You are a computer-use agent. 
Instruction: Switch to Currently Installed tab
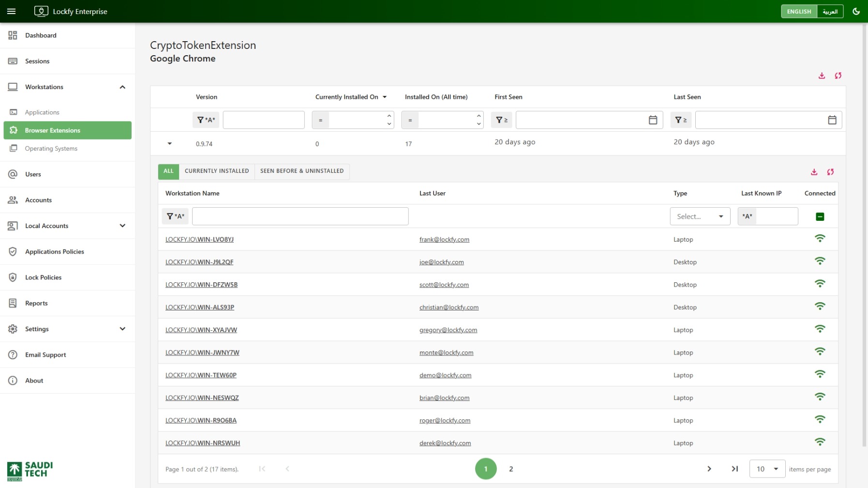point(217,171)
